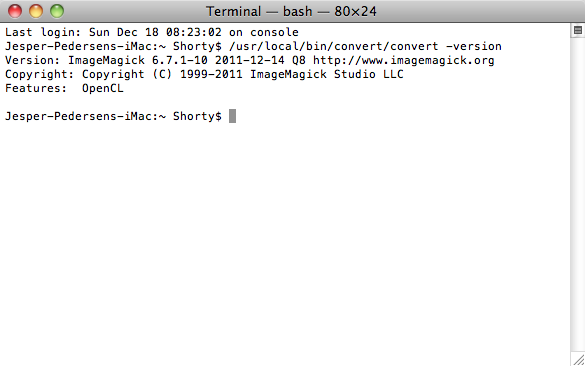Minimize the window using the yellow button
The height and width of the screenshot is (366, 585).
pyautogui.click(x=36, y=11)
